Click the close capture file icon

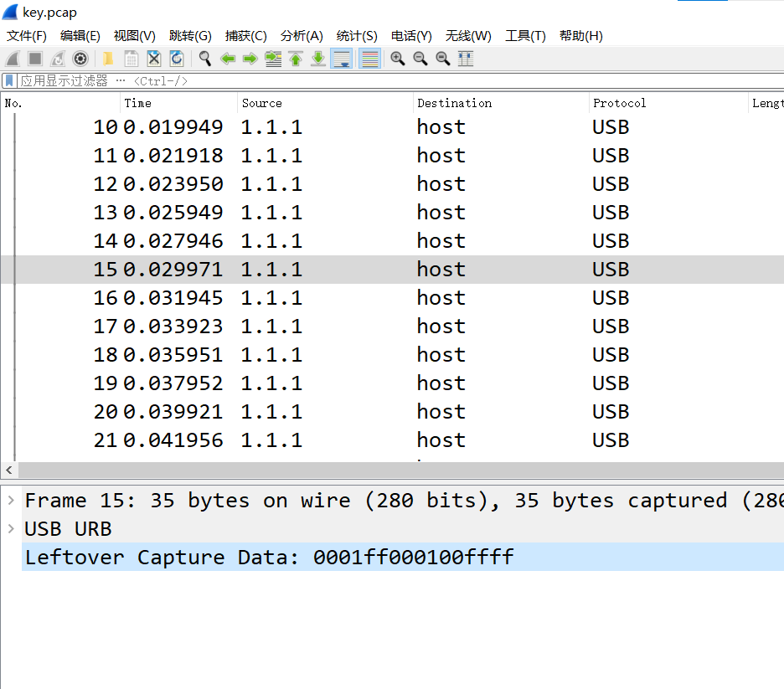[154, 59]
